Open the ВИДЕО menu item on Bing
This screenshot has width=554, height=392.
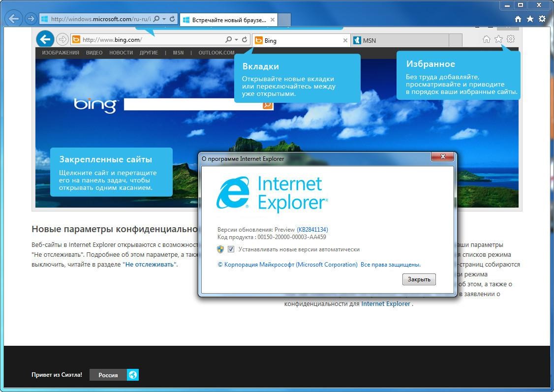(94, 53)
